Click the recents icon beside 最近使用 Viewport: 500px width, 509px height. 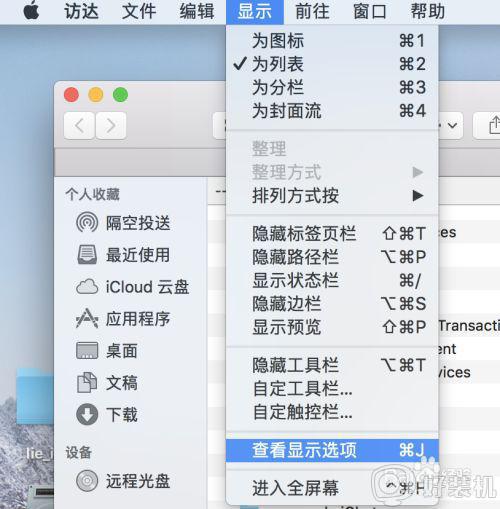tap(87, 255)
